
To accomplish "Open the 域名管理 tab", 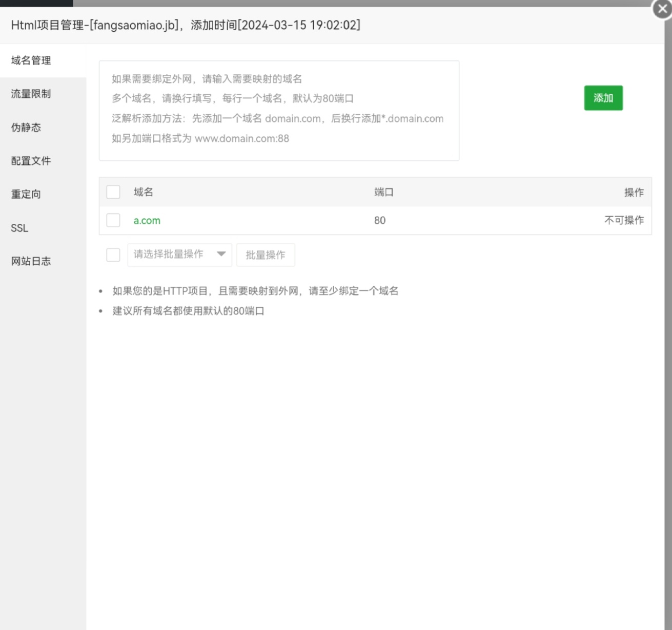I will (x=43, y=60).
